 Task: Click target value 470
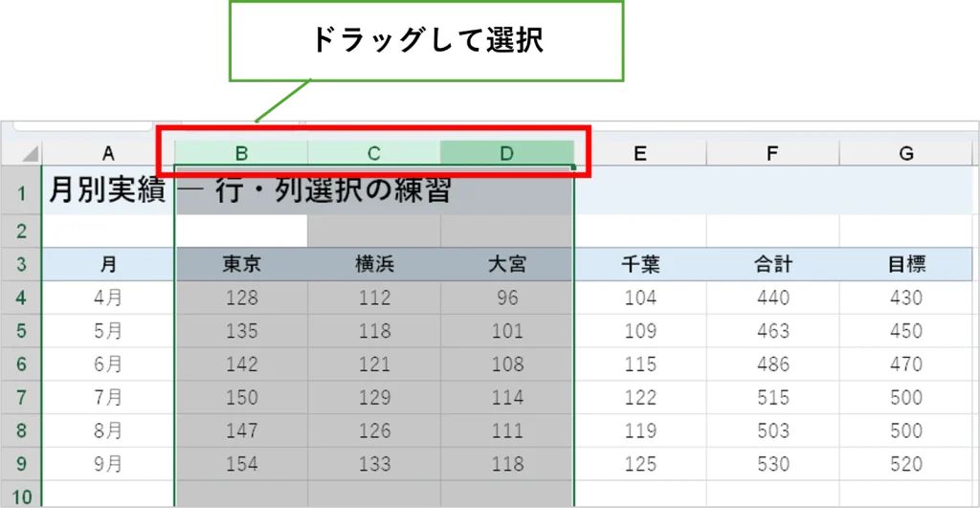(x=905, y=364)
